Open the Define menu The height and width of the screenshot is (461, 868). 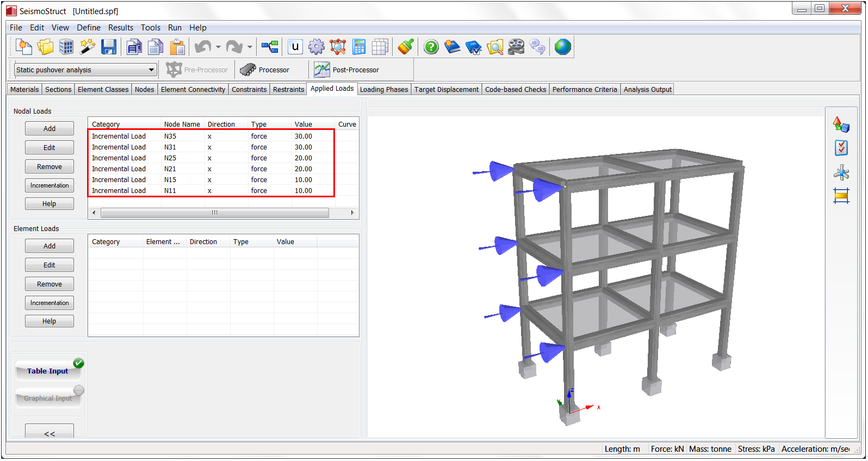tap(88, 28)
